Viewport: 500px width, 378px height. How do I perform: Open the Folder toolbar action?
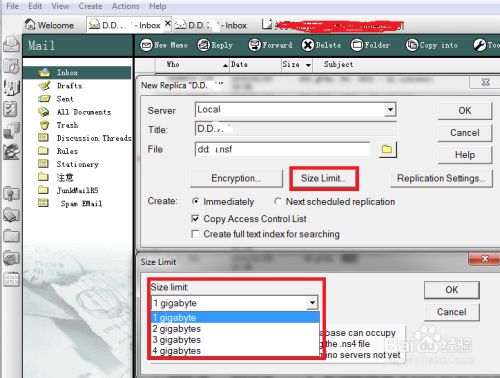click(370, 45)
